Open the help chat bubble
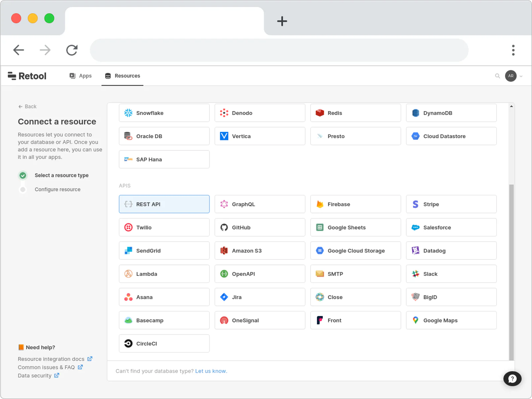Image resolution: width=532 pixels, height=399 pixels. 512,379
